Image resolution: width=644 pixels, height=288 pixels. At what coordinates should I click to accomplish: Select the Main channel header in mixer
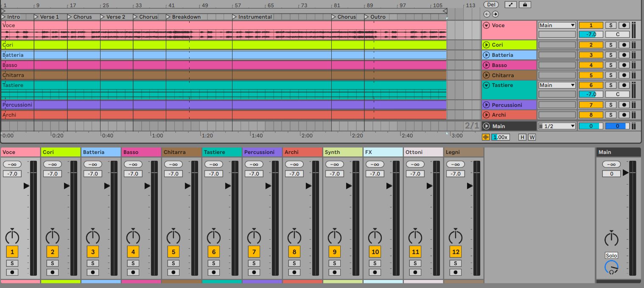(x=618, y=152)
